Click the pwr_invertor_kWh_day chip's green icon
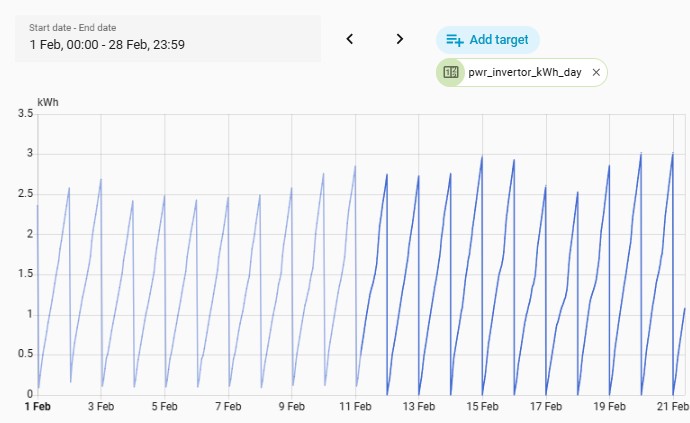 tap(450, 73)
